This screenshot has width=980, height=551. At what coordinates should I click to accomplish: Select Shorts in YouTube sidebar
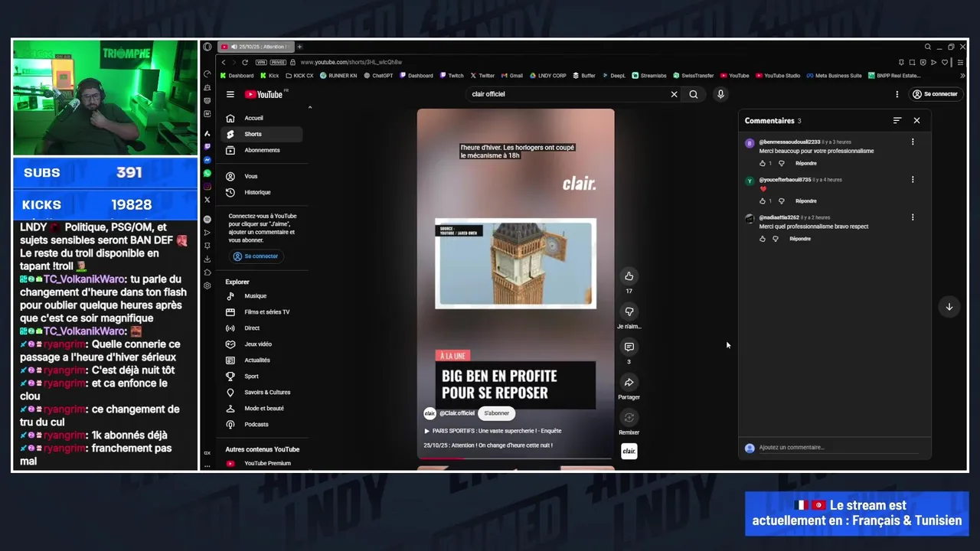pos(261,134)
